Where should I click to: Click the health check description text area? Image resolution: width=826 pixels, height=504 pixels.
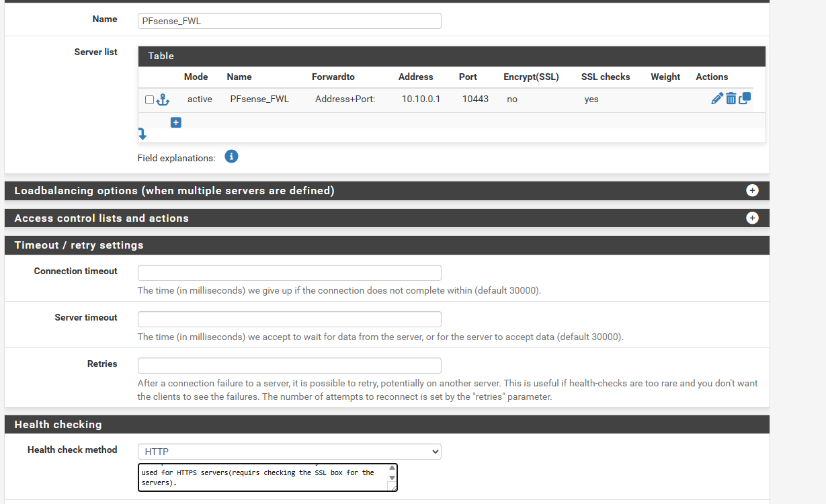pos(267,477)
